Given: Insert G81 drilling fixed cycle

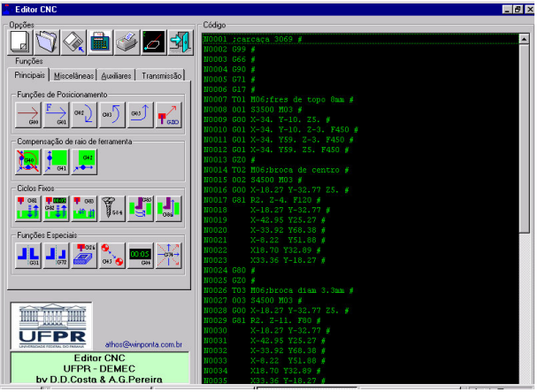Looking at the screenshot, I should 28,208.
